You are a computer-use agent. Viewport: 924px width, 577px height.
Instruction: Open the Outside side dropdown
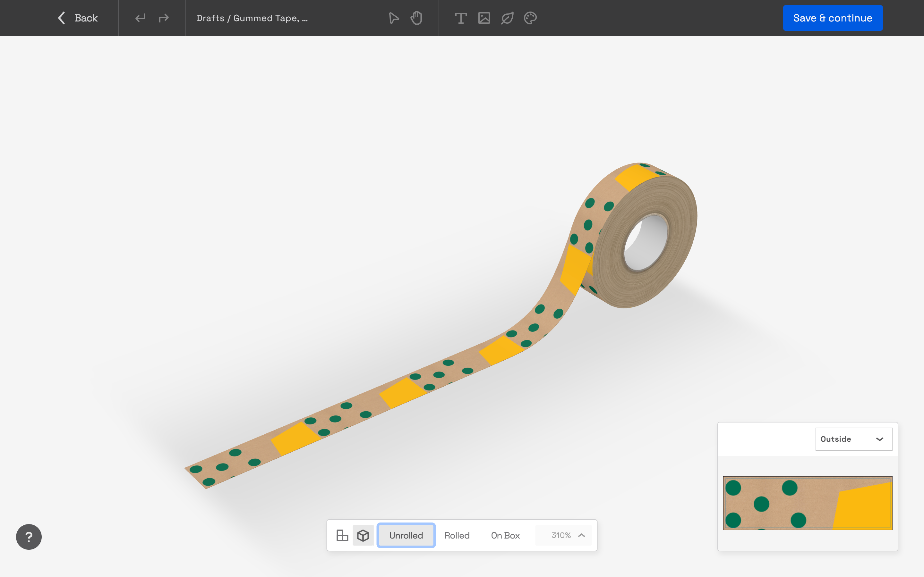[x=853, y=439]
